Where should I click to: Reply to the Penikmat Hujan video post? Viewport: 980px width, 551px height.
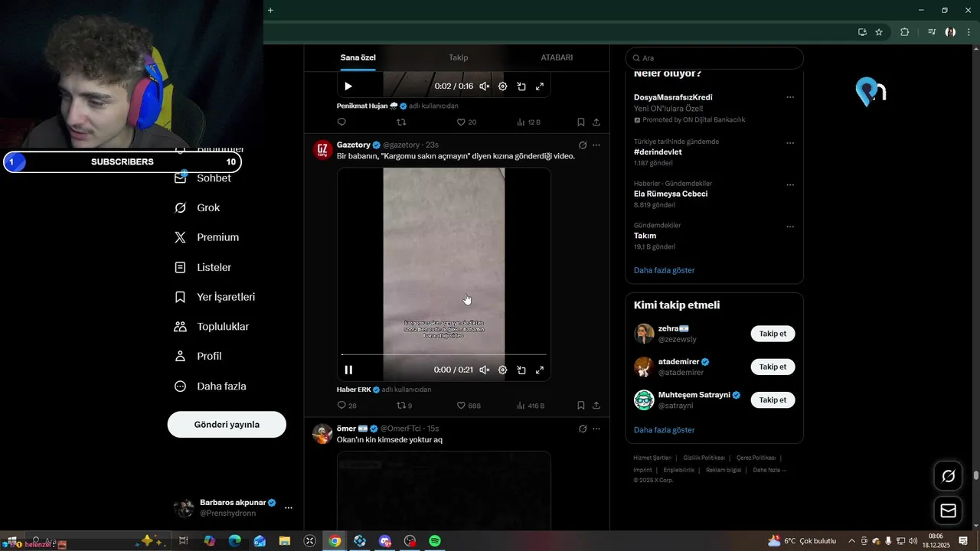[x=341, y=122]
